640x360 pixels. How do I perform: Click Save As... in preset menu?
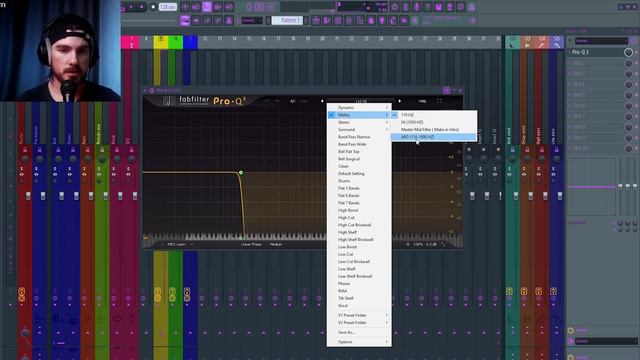[359, 332]
